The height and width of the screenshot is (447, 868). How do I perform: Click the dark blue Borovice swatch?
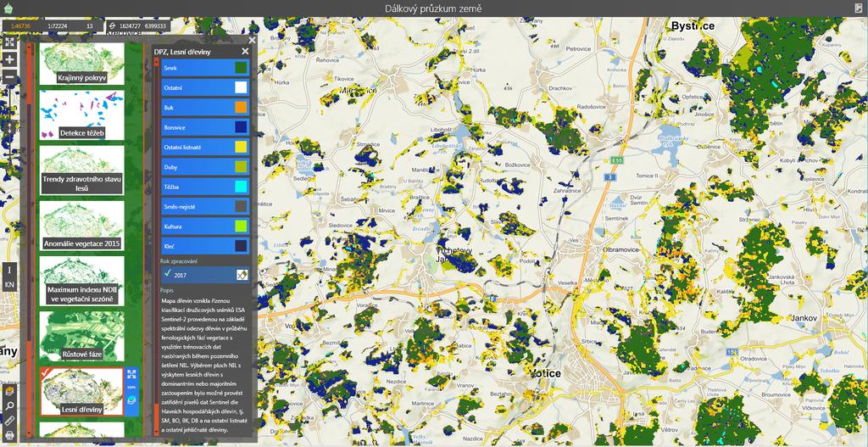241,127
